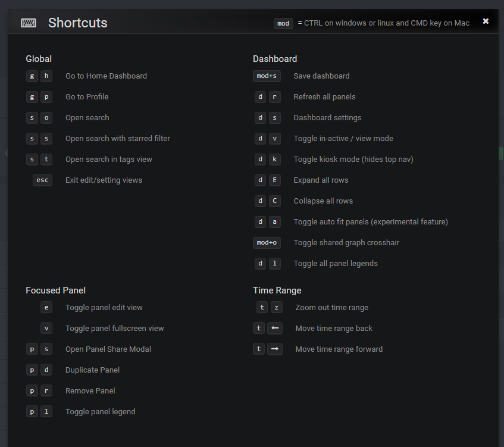
Task: Close the Shortcuts dialog with the X
Action: pos(486,21)
